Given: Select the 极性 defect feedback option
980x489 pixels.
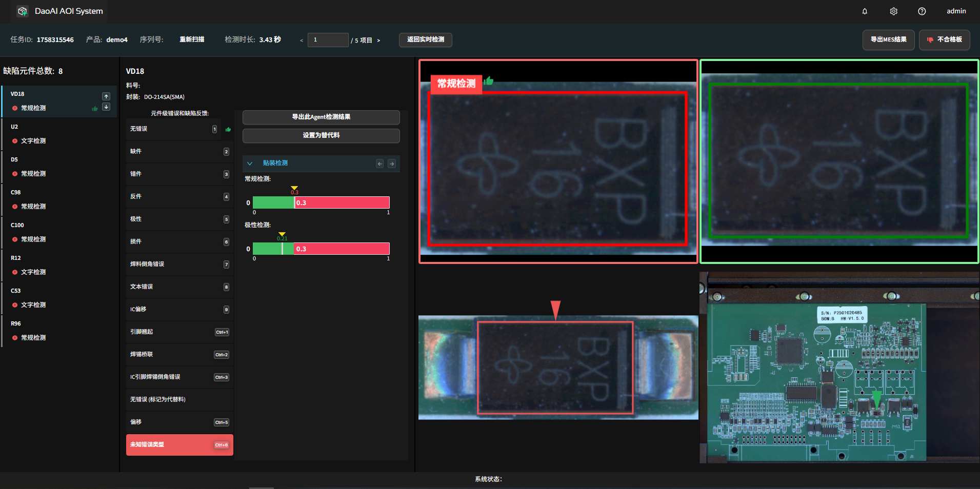Looking at the screenshot, I should [x=179, y=219].
